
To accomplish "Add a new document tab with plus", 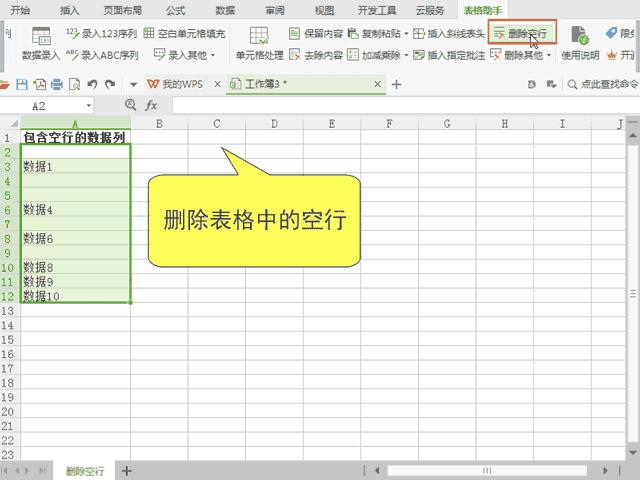I will pyautogui.click(x=396, y=84).
